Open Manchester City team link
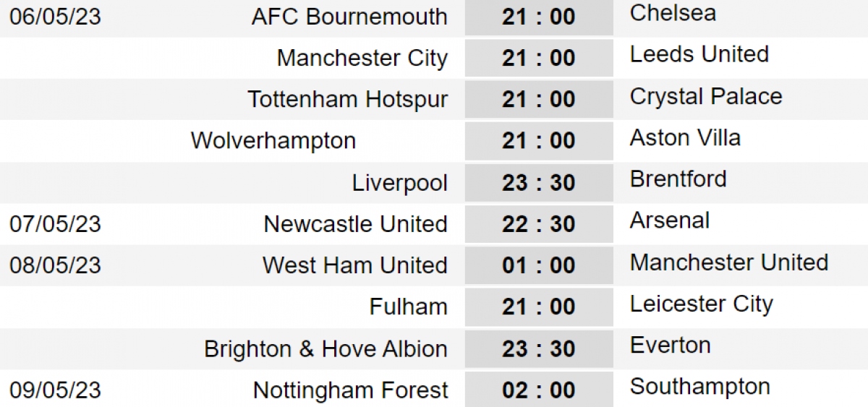The image size is (868, 407). pyautogui.click(x=362, y=58)
